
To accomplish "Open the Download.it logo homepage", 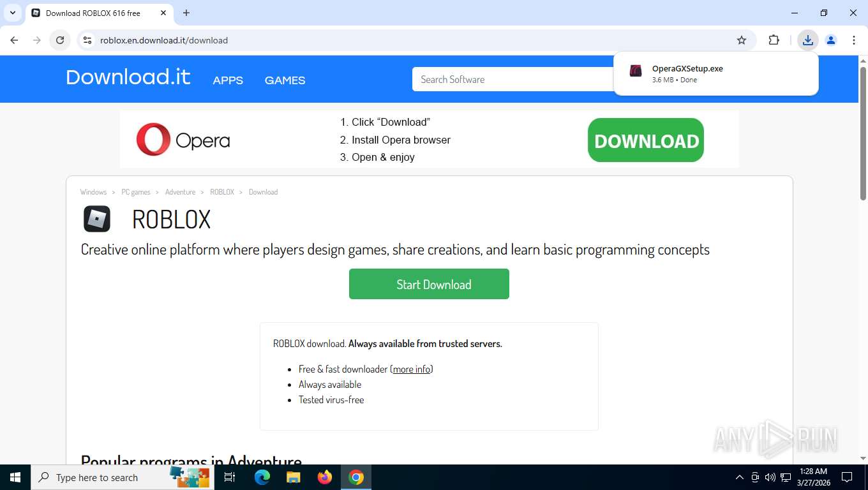I will pyautogui.click(x=128, y=77).
